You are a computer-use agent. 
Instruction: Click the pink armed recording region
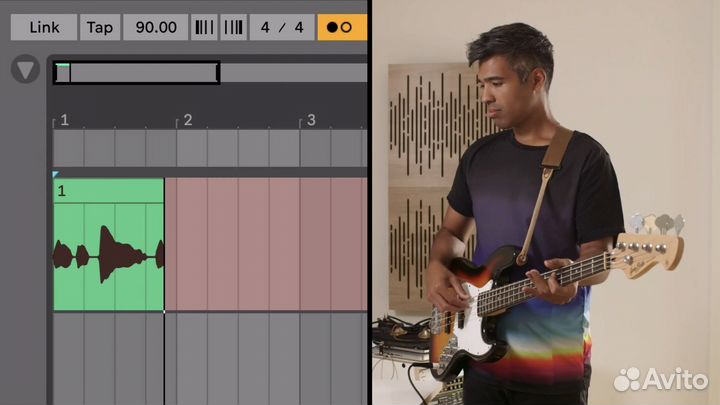point(266,244)
